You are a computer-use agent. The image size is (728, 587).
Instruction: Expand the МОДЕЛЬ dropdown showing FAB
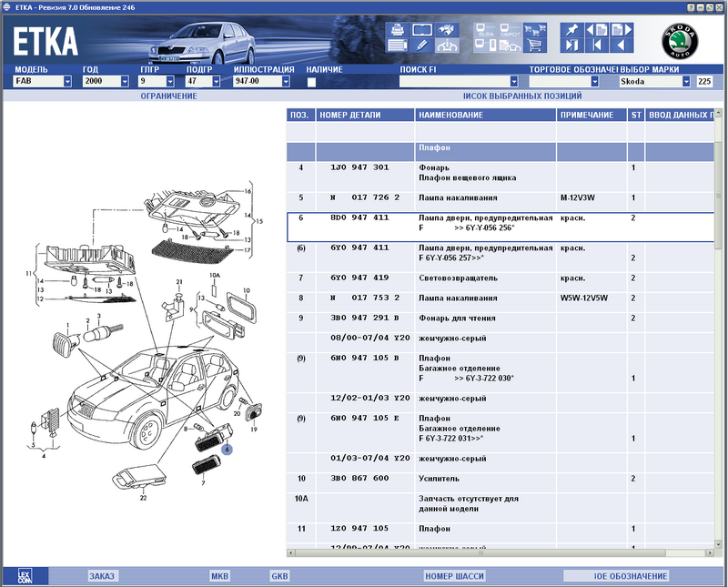[x=67, y=81]
